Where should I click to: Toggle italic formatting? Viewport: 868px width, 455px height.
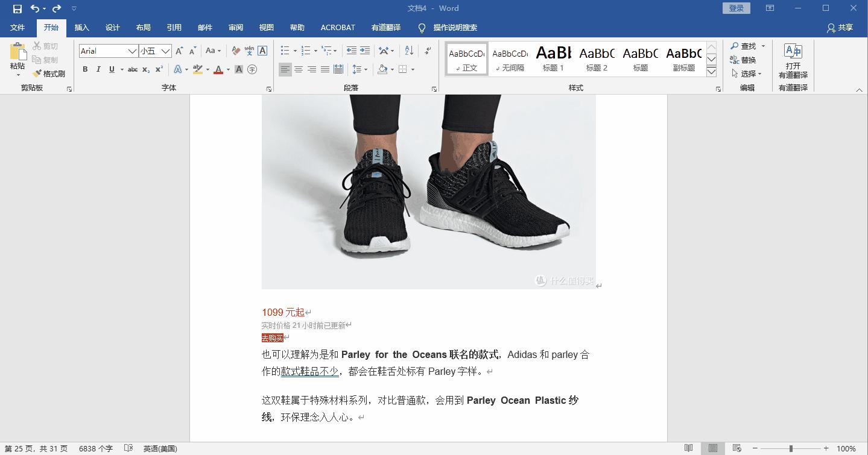click(98, 69)
